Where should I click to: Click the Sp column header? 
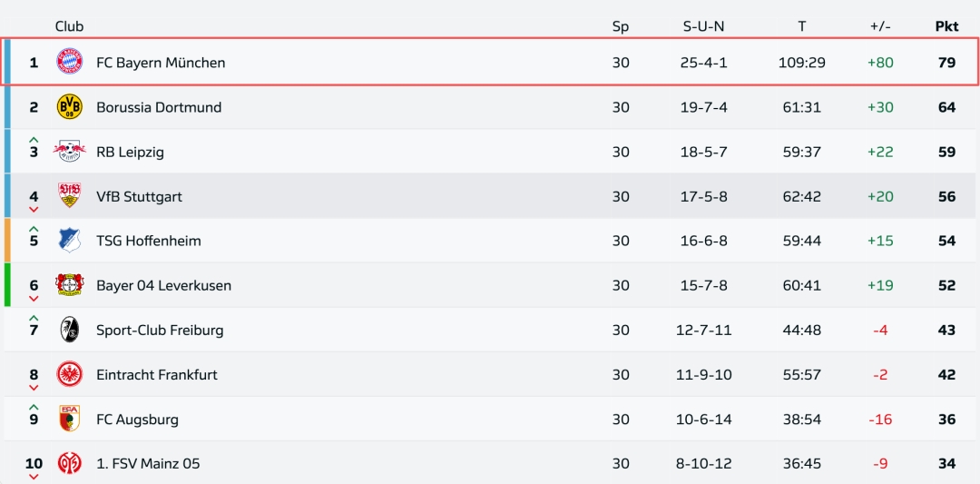(x=621, y=26)
